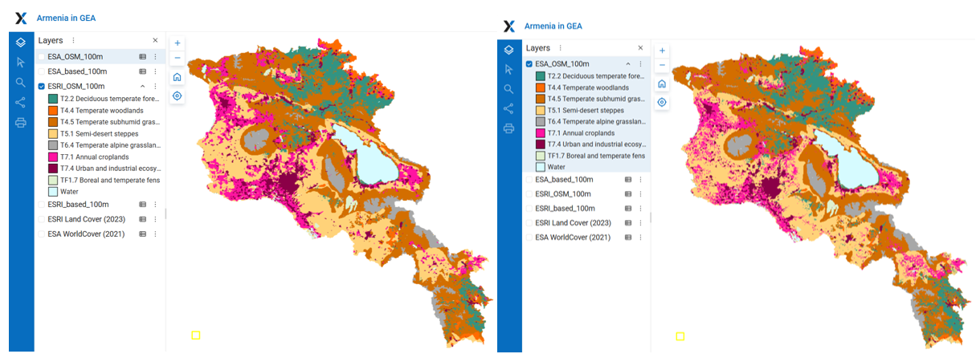Click T7.1 Annual croplands pink swatch in left legend
Image resolution: width=980 pixels, height=358 pixels.
click(x=52, y=157)
